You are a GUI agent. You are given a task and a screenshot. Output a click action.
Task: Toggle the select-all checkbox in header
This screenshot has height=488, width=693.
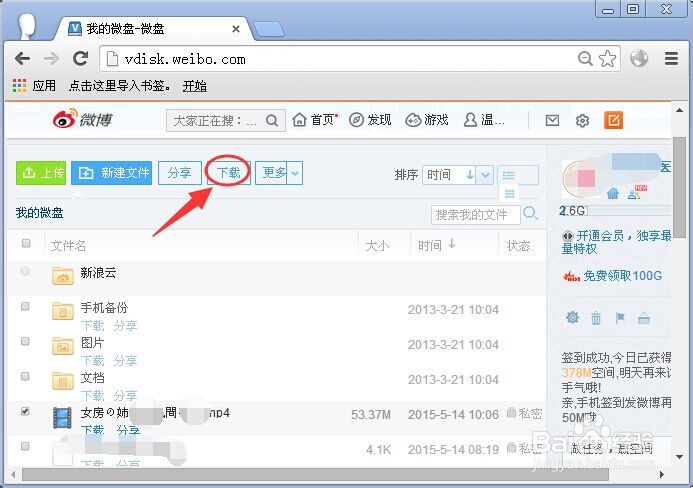[x=26, y=243]
